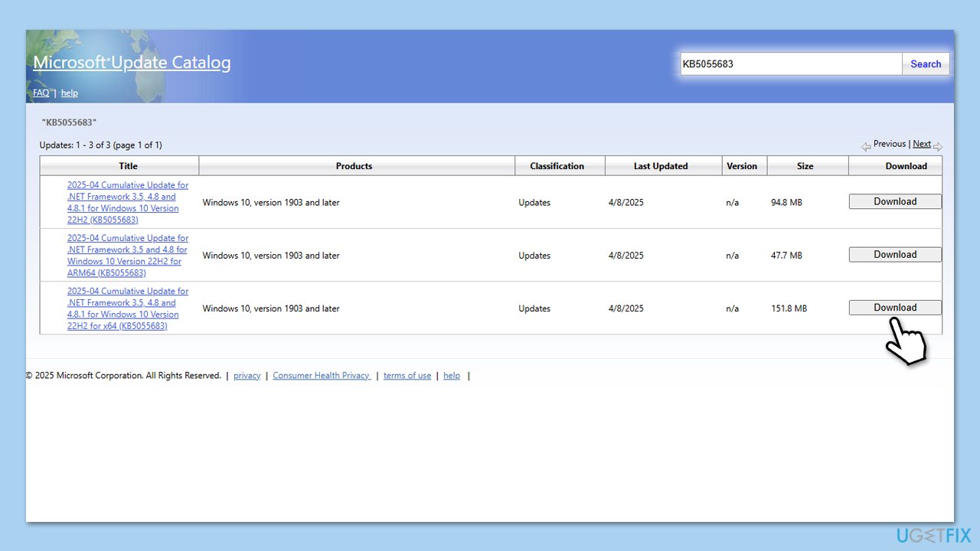Click the Previous page arrow icon
Screen dimensions: 980x551
tap(866, 145)
